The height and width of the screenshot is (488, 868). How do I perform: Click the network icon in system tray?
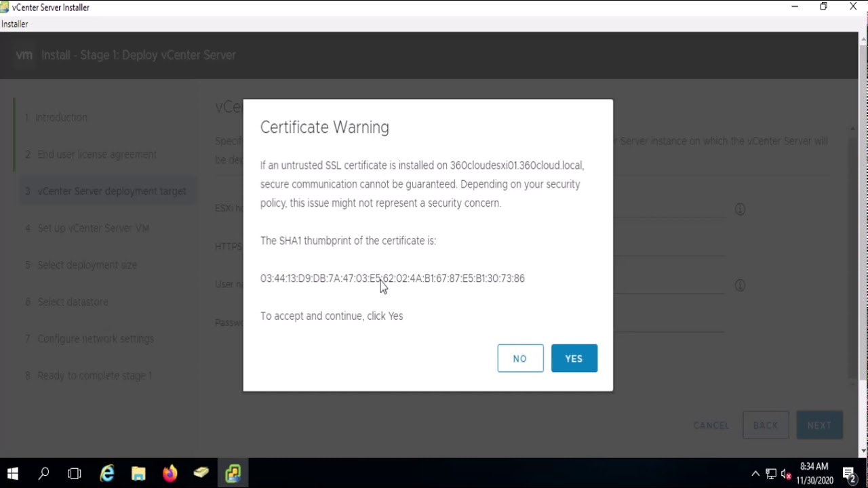(771, 474)
